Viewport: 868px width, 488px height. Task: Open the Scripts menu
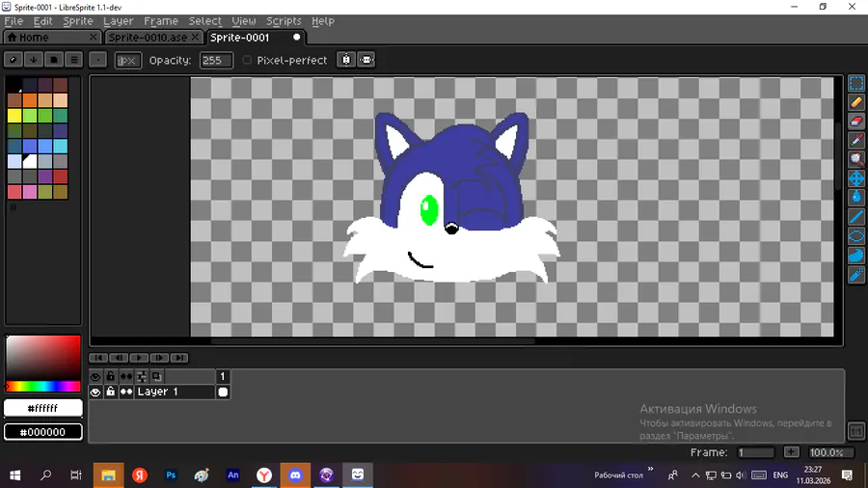pos(284,21)
